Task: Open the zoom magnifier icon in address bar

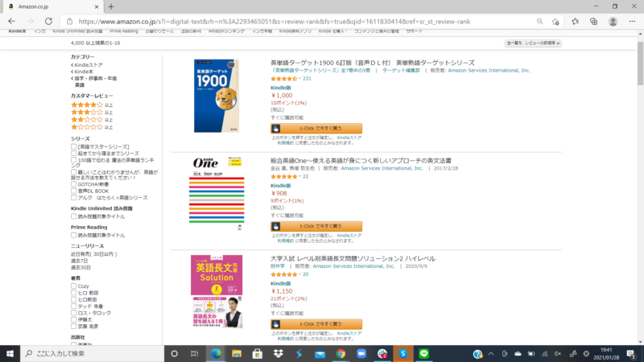Action: pos(539,22)
